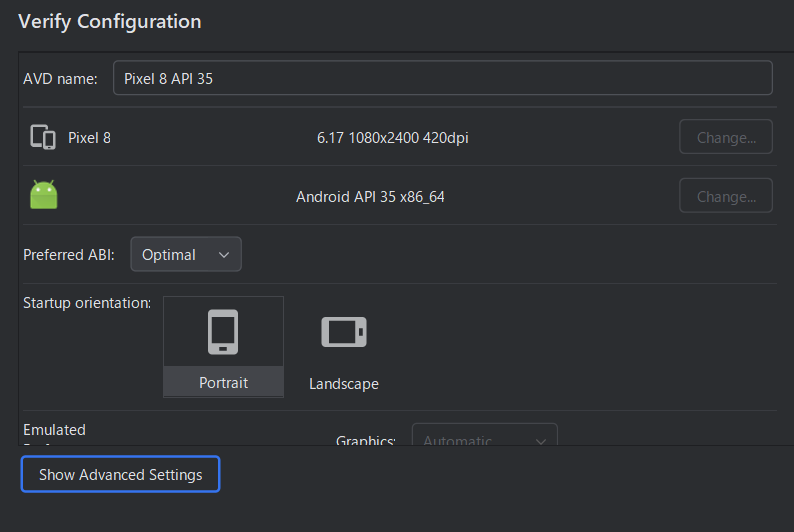Image resolution: width=794 pixels, height=532 pixels.
Task: Choose Landscape startup orientation
Action: tap(344, 348)
